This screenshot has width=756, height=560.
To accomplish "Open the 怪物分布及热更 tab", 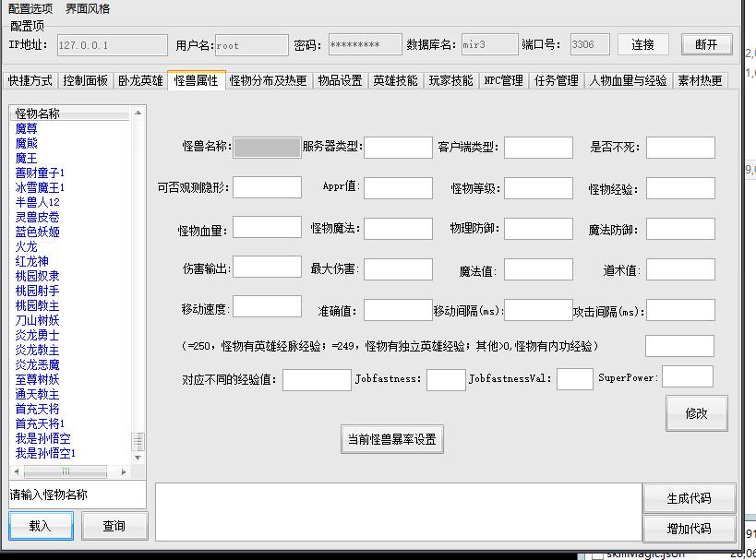I will [268, 80].
